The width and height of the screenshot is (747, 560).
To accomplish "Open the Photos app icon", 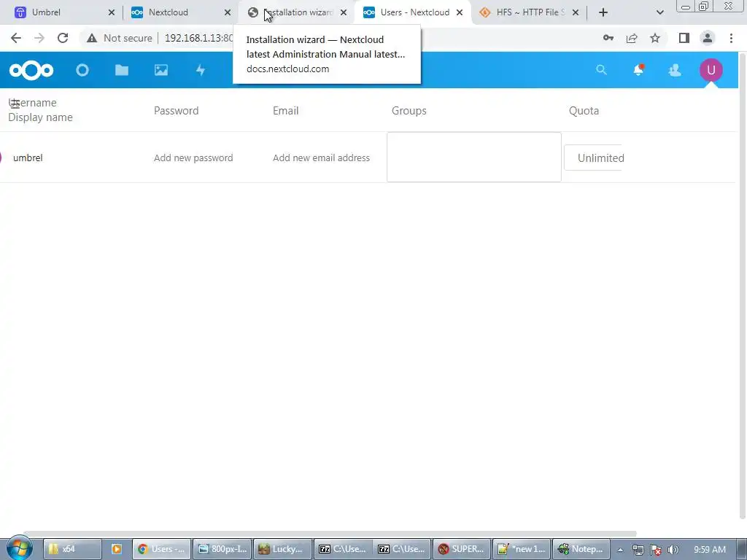I will (161, 71).
